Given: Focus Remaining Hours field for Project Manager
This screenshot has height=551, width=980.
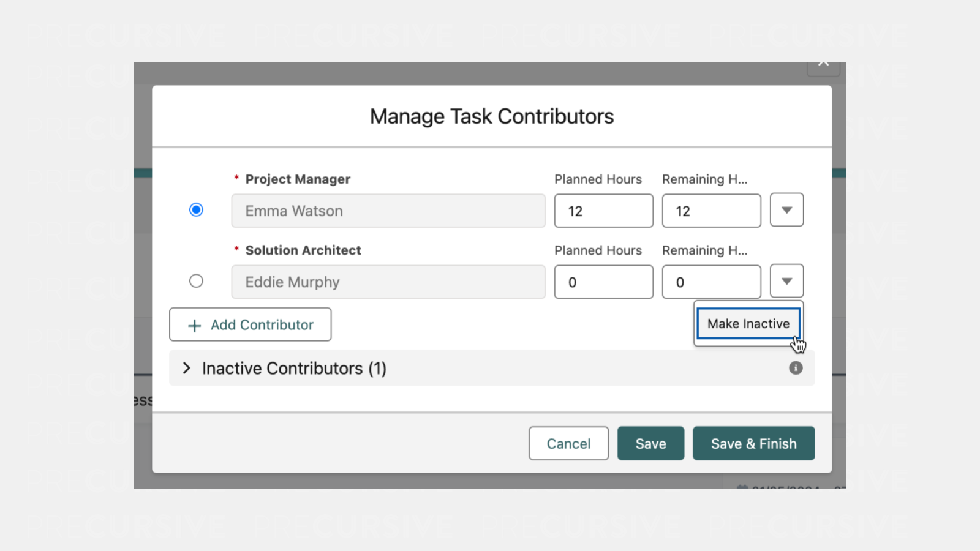Looking at the screenshot, I should (x=712, y=211).
